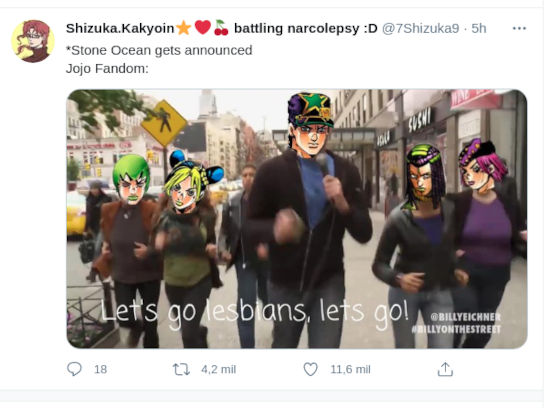Viewport: 550px width, 408px height.
Task: Click the 5h timestamp link
Action: 479,28
